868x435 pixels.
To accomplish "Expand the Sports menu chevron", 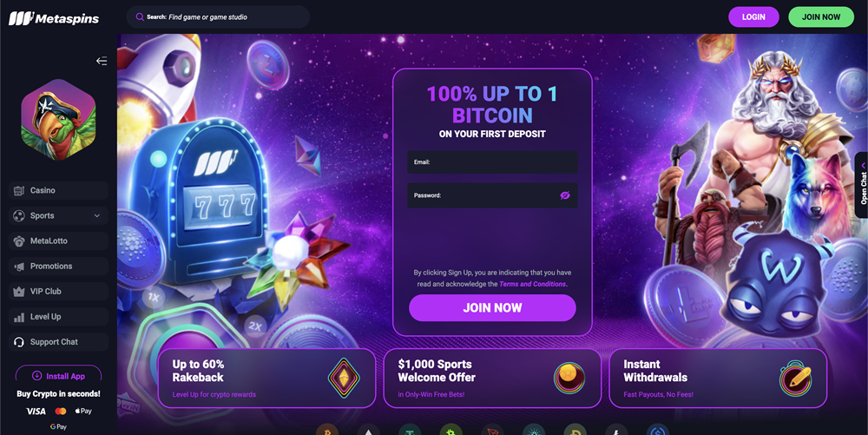I will [97, 216].
